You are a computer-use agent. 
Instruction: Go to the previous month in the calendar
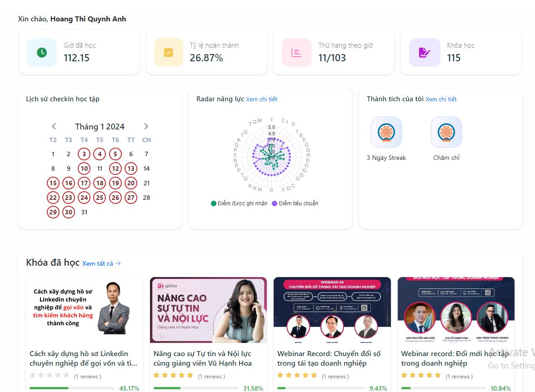coord(54,126)
